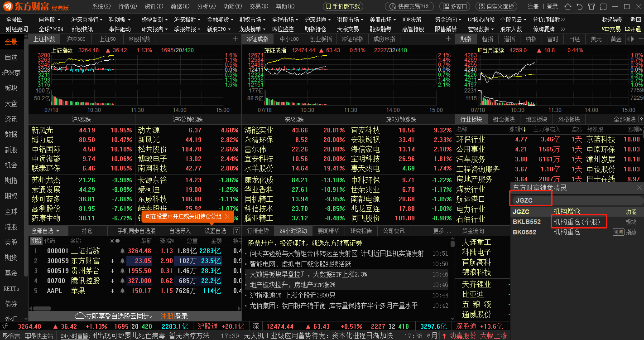Add a tab with plus next to 成份B指
644x340 pixels.
click(449, 39)
